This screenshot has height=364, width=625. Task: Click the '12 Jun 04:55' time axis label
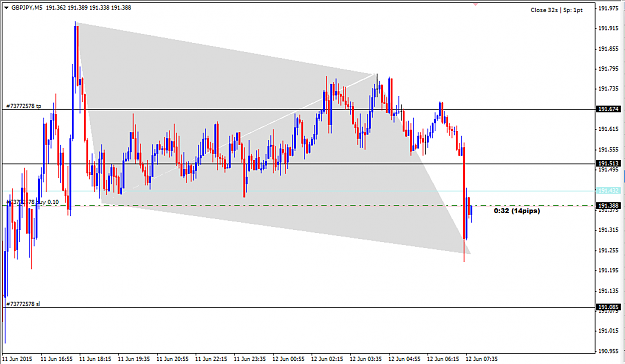click(x=405, y=359)
